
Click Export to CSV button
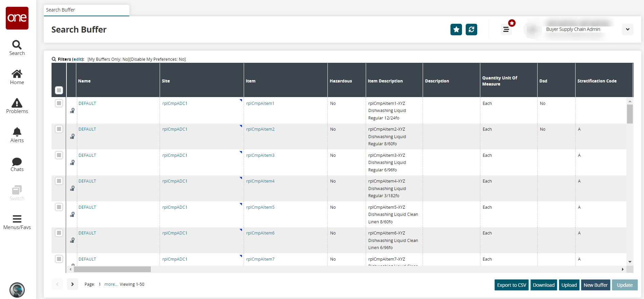tap(511, 285)
